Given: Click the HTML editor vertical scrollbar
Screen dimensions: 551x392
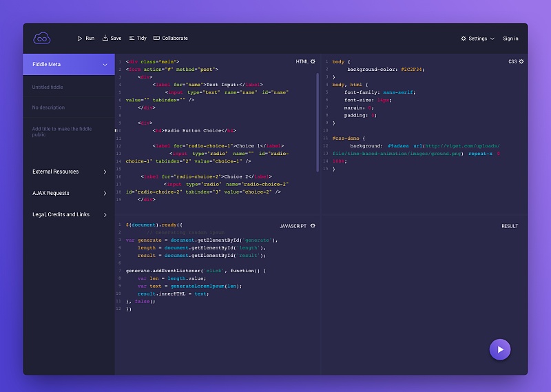Looking at the screenshot, I should click(318, 123).
